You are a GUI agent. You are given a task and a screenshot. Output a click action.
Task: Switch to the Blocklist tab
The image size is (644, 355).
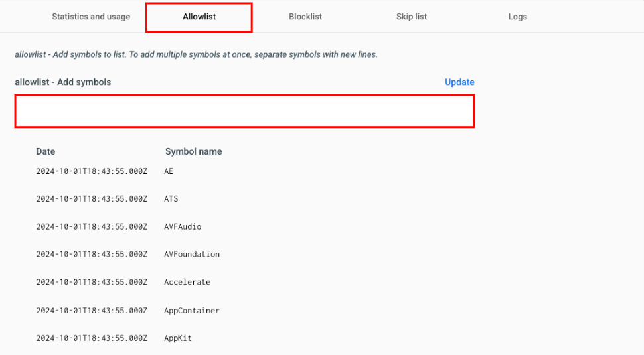305,17
